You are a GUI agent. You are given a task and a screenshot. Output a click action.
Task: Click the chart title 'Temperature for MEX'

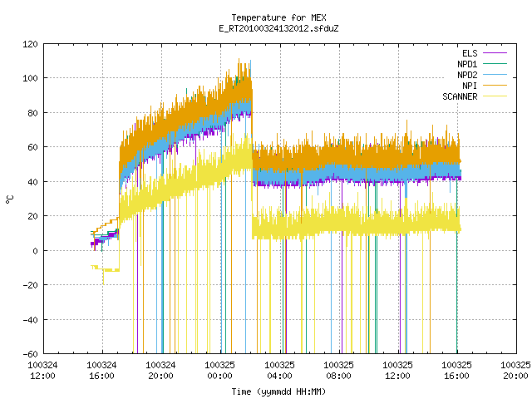pos(279,17)
